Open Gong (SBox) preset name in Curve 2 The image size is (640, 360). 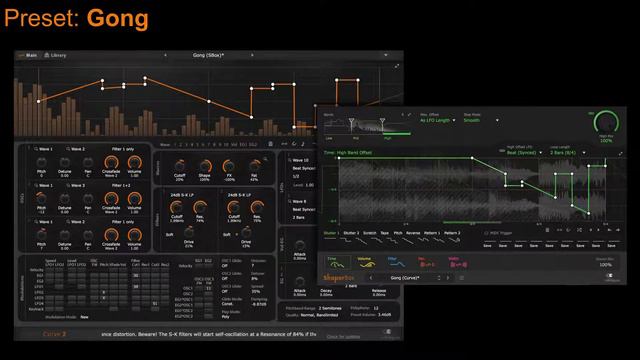tap(208, 55)
